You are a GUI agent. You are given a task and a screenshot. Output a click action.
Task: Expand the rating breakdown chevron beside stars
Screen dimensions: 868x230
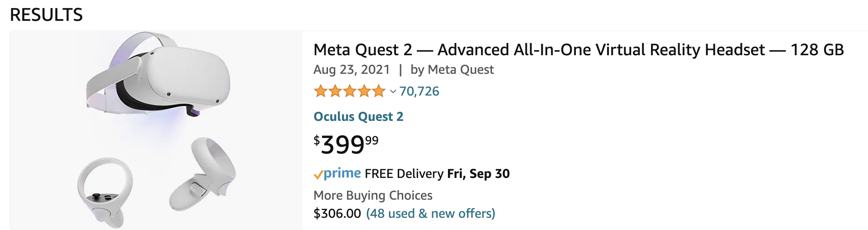(x=393, y=92)
